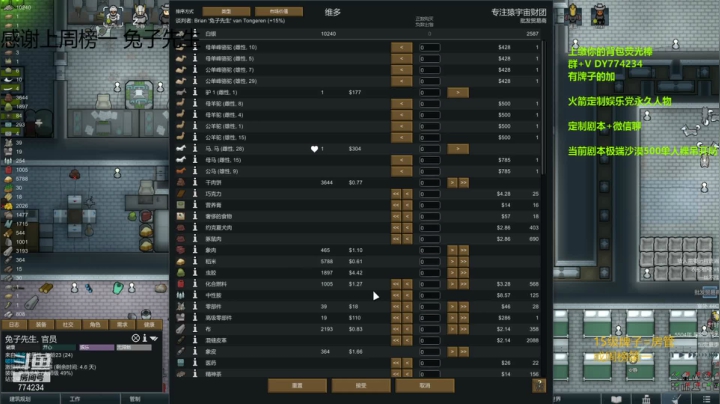Screen dimensions: 720x404
Task: Open info for the rice 5788 row
Action: 195,261
